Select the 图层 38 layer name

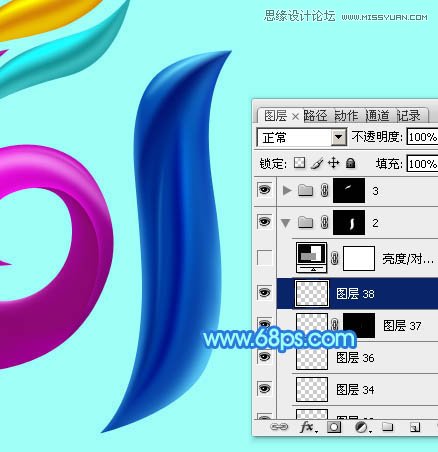[355, 294]
